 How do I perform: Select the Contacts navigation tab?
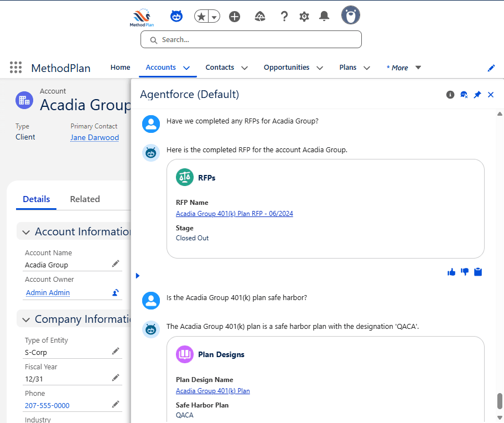(220, 68)
